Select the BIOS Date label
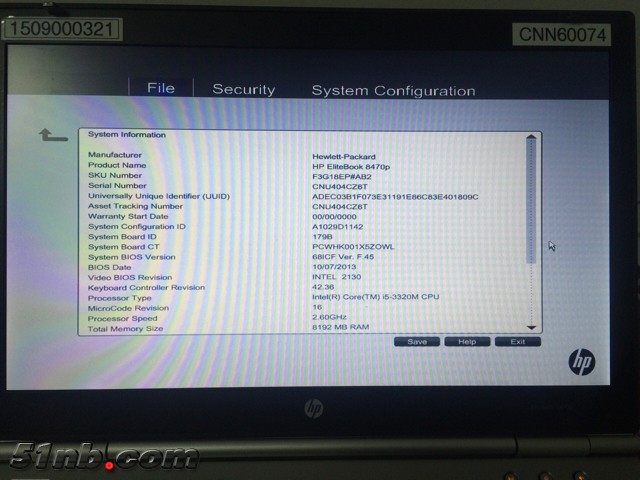 109,267
